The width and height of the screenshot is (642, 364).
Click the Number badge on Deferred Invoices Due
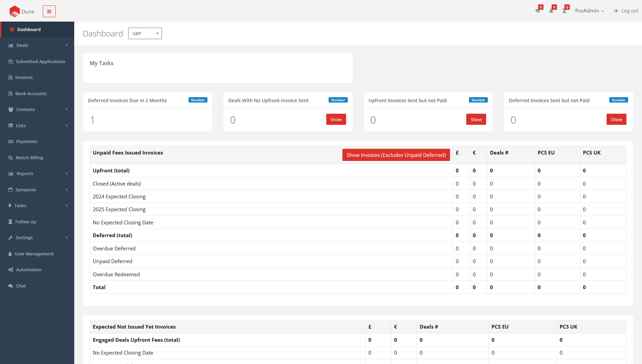coord(198,100)
